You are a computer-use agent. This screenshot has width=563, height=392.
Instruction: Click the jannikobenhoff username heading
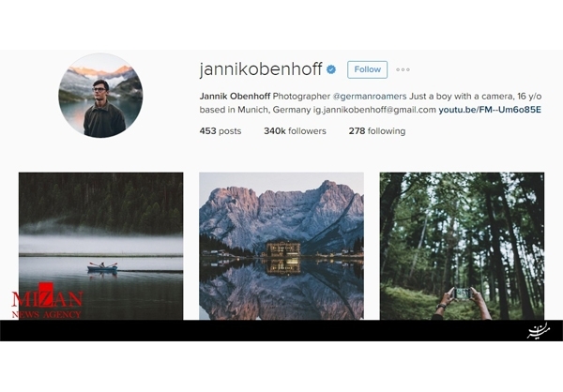tap(261, 69)
